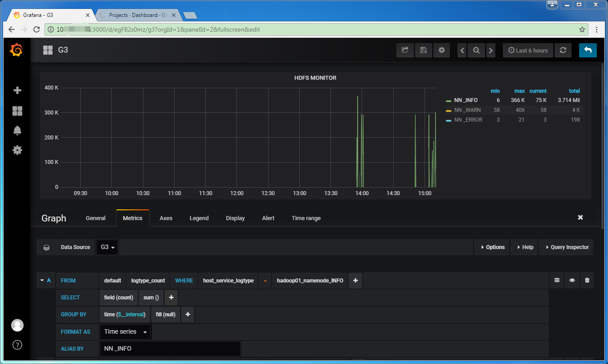Open the Time series format dropdown

click(125, 331)
